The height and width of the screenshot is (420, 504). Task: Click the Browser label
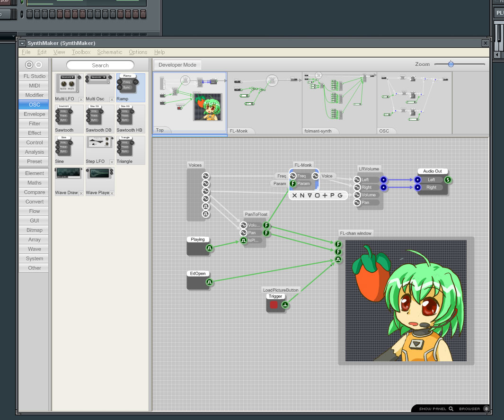pos(469,409)
